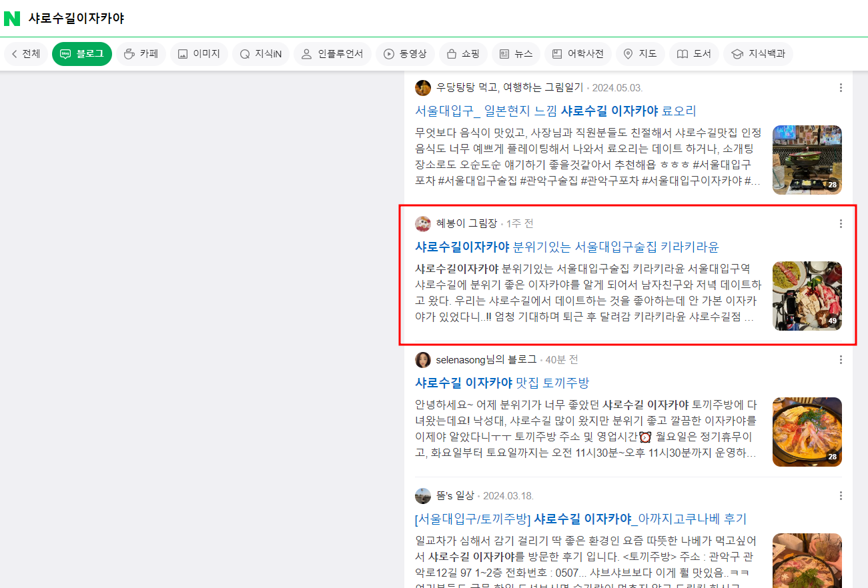The image size is (868, 588).
Task: Go back to 전체 results tab
Action: tap(26, 54)
